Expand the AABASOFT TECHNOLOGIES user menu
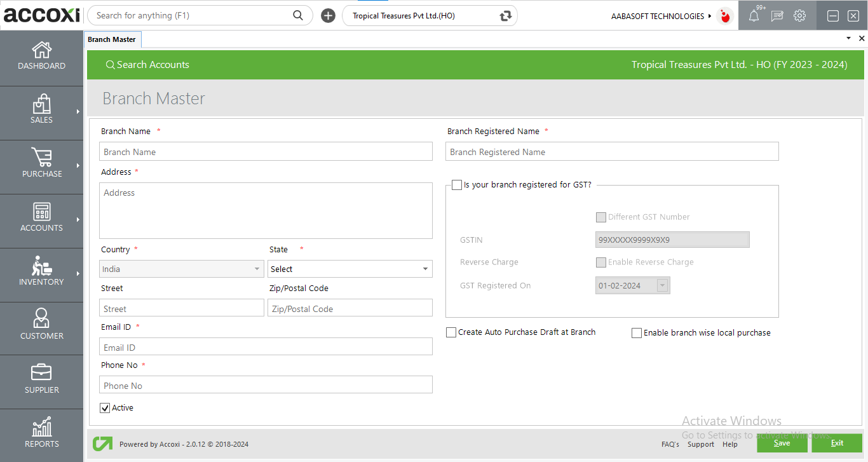The image size is (868, 462). pos(661,17)
